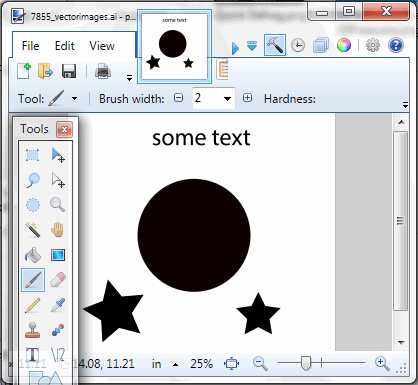Toggle the History window clock icon
418x385 pixels.
click(298, 45)
